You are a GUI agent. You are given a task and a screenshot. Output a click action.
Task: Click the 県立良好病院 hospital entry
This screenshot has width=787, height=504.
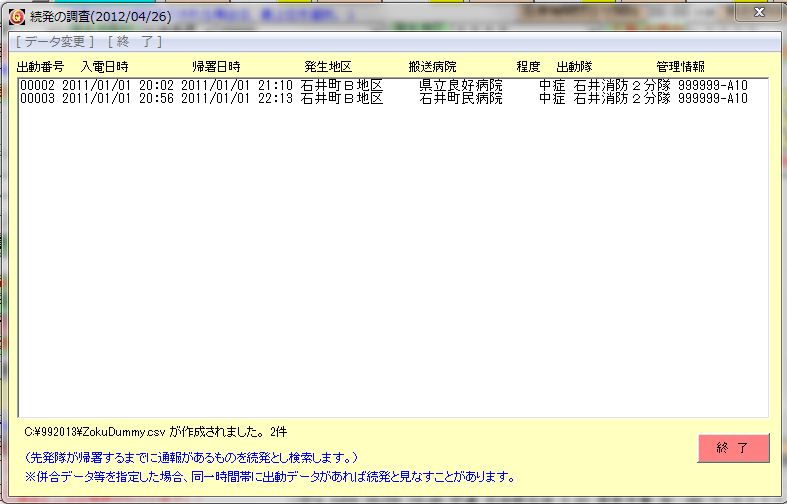coord(460,86)
